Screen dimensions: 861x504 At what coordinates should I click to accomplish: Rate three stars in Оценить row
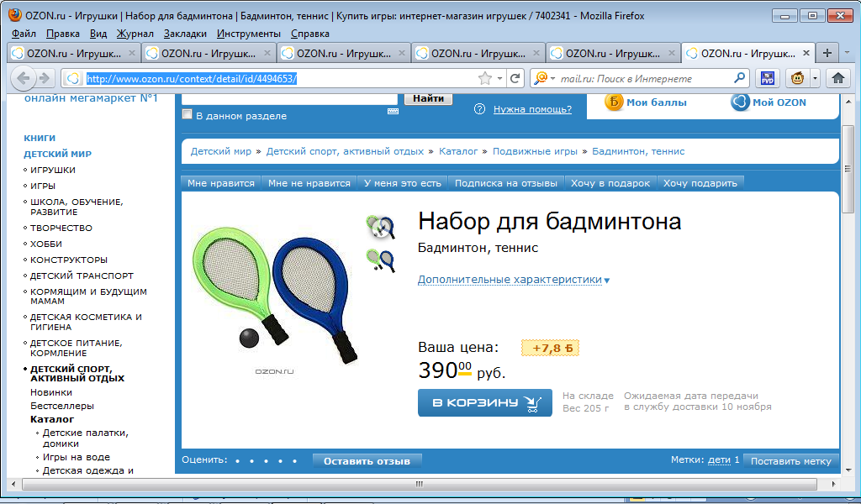click(x=266, y=461)
